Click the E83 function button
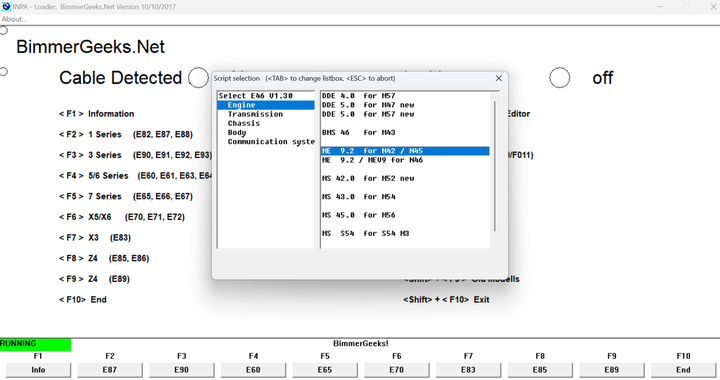Screen dimensions: 720x380 click(468, 370)
